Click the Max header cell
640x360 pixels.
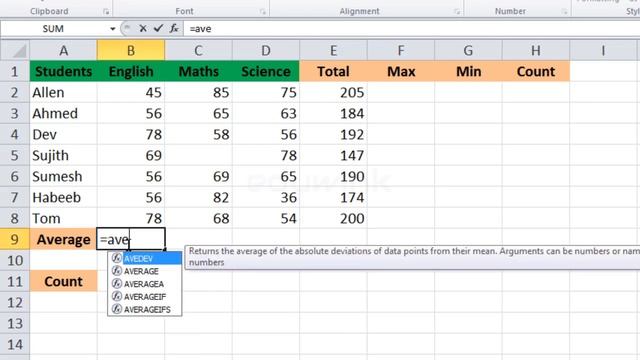(401, 71)
